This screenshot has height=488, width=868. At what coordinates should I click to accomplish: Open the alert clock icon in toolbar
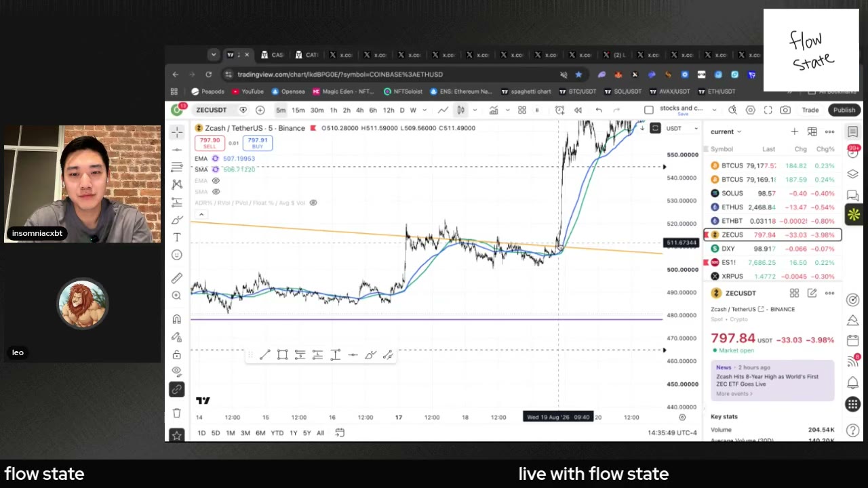coord(559,110)
